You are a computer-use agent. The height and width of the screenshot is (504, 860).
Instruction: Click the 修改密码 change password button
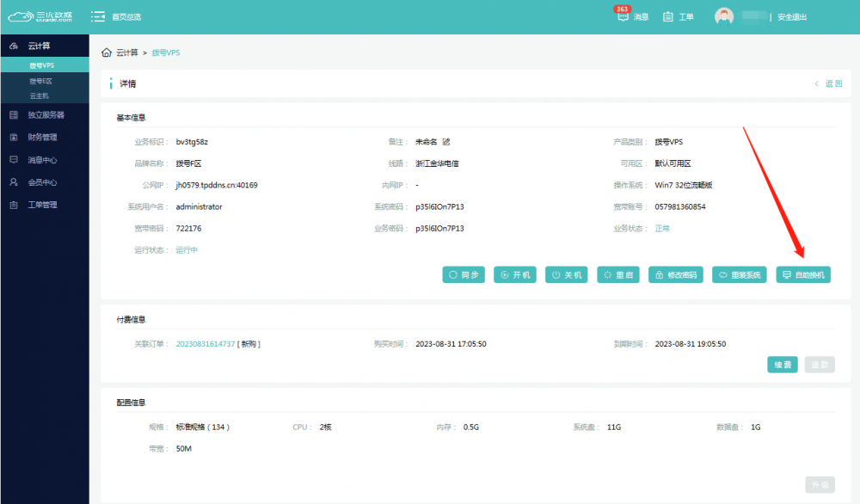(676, 274)
